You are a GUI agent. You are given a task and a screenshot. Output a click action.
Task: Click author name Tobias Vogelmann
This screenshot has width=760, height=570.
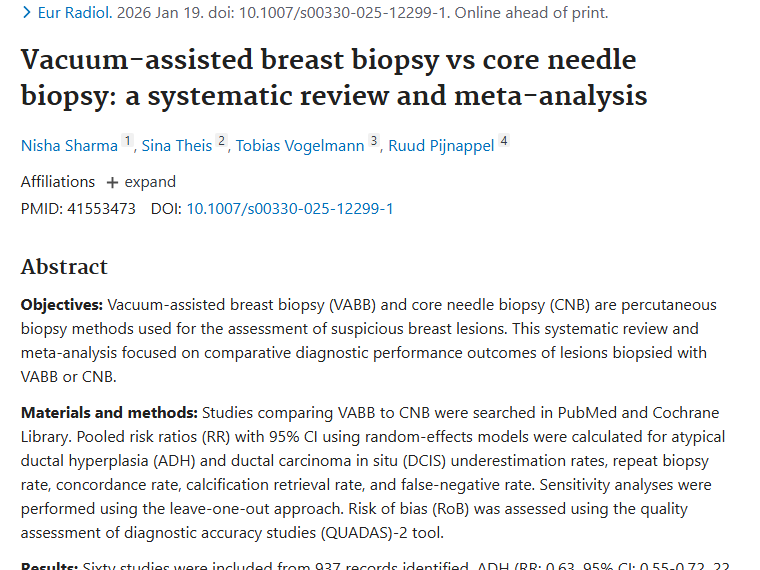coord(300,146)
